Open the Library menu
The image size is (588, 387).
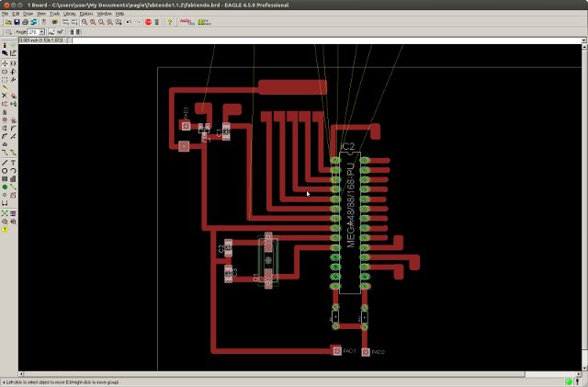click(70, 14)
